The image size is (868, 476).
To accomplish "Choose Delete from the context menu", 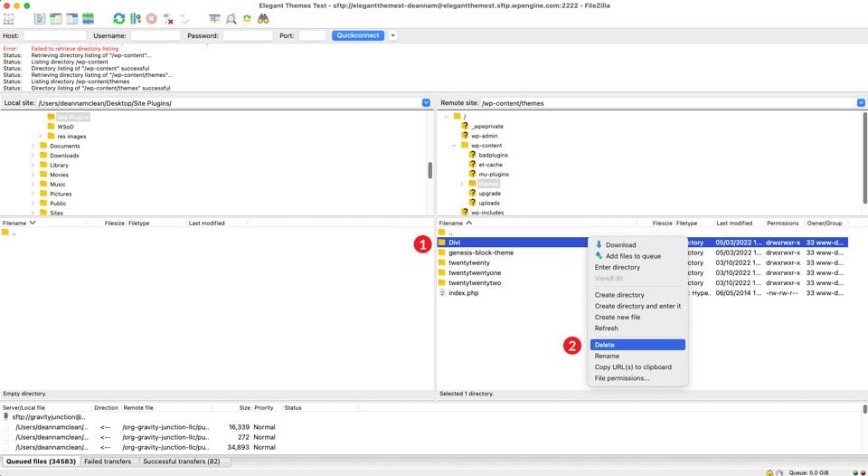I will [605, 345].
